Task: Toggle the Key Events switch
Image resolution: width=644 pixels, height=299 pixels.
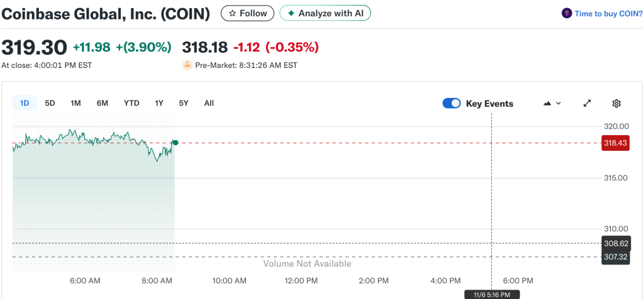Action: pyautogui.click(x=452, y=104)
